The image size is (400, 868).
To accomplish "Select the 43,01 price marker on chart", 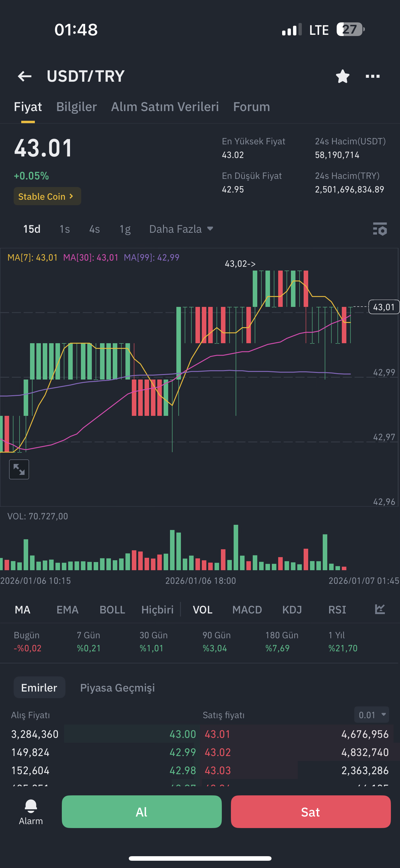I will tap(384, 307).
